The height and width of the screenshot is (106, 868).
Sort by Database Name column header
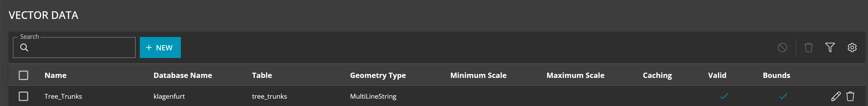183,75
